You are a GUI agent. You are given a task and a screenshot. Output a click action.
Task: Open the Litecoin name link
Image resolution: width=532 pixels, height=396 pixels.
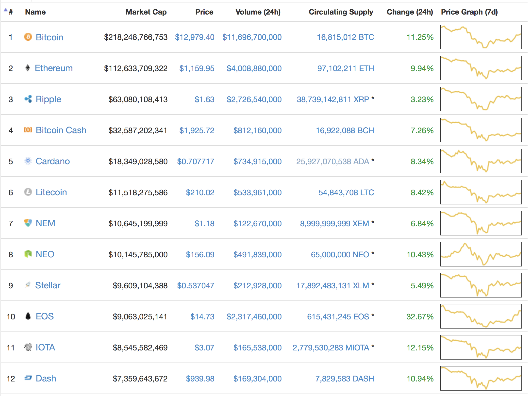pos(51,192)
